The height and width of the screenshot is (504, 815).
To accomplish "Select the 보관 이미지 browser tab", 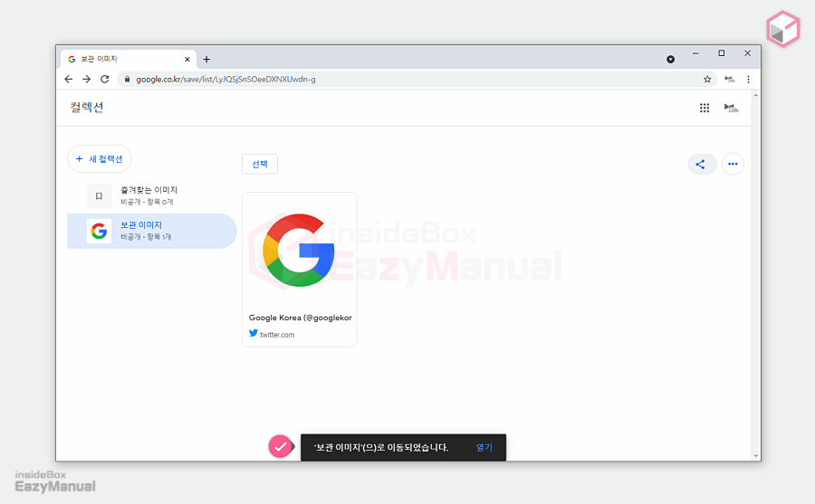I will click(129, 59).
